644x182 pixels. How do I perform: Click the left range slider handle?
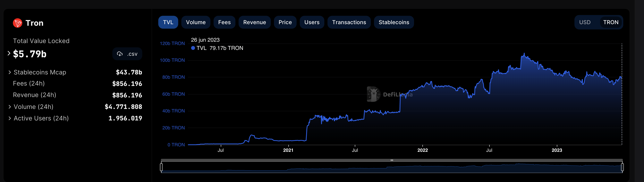[x=161, y=167]
